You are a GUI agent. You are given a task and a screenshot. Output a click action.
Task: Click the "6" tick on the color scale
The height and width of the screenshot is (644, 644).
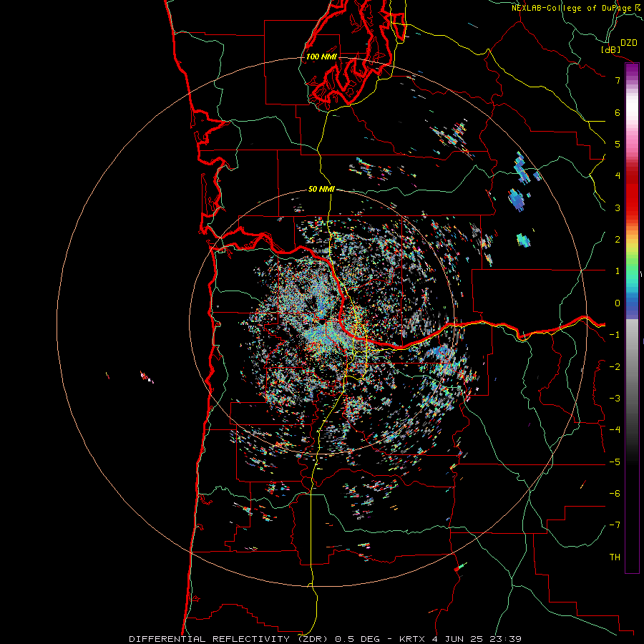click(618, 112)
